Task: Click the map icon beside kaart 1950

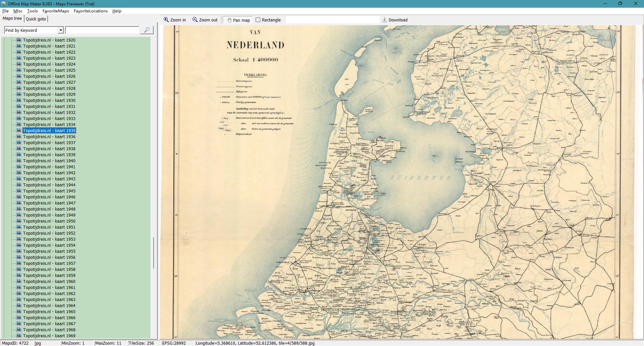Action: point(19,221)
